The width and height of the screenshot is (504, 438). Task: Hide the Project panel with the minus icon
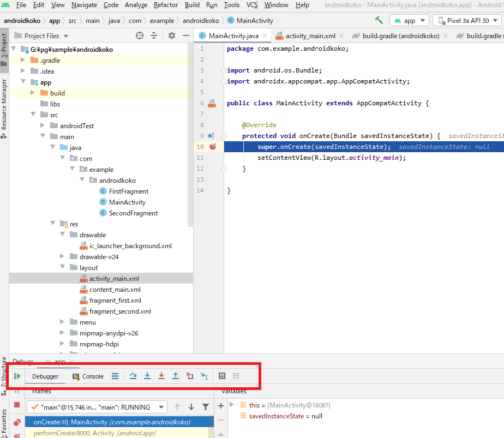(x=186, y=35)
